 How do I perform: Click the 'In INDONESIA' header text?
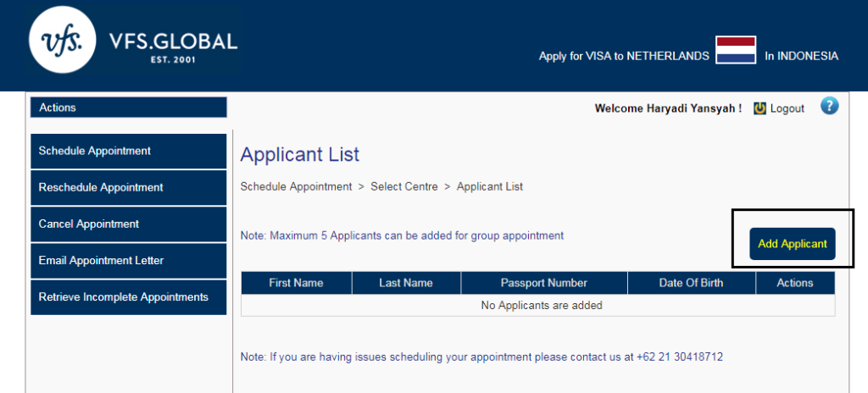[x=801, y=56]
